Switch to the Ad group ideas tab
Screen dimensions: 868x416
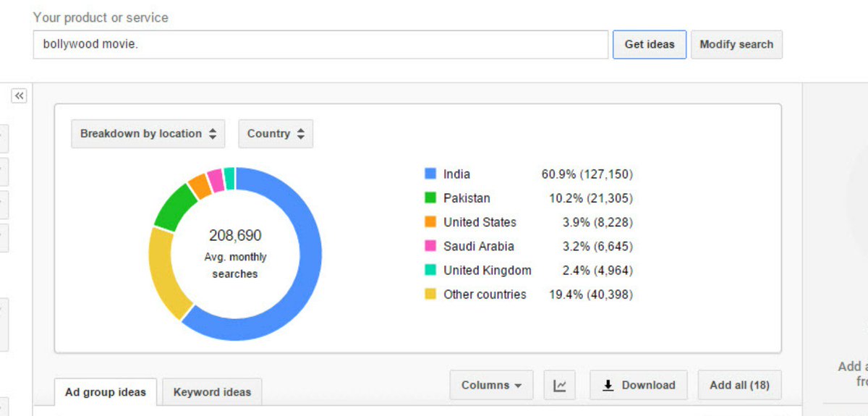tap(106, 392)
